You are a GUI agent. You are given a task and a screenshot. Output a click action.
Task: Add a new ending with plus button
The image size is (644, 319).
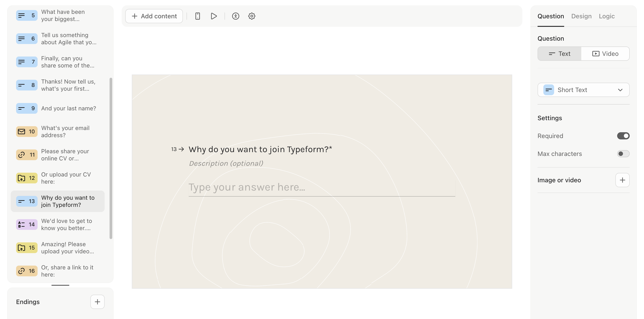[97, 302]
